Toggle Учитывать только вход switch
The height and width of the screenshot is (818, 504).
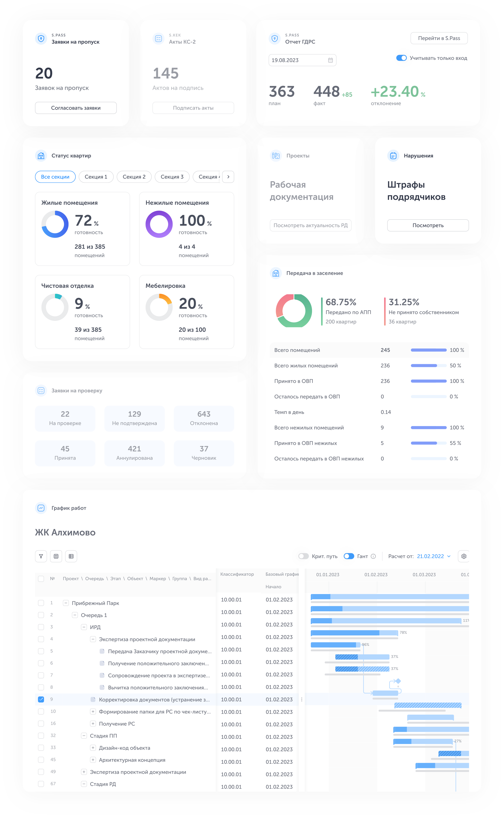pyautogui.click(x=401, y=58)
